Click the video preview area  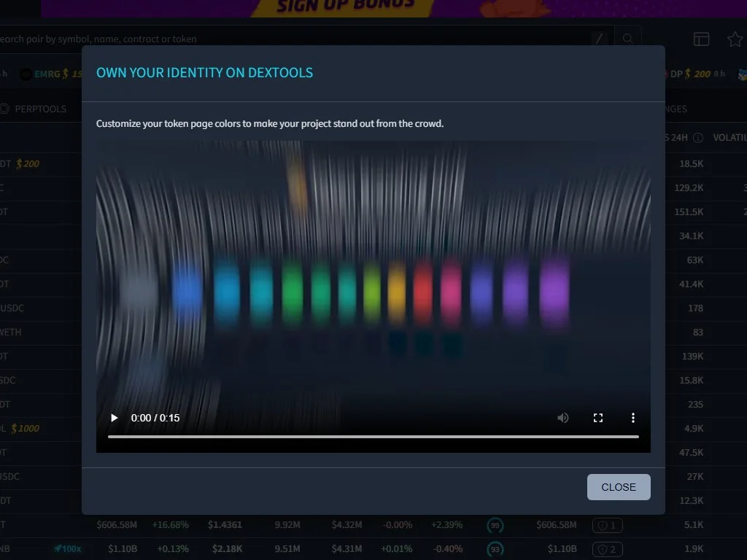click(x=373, y=296)
